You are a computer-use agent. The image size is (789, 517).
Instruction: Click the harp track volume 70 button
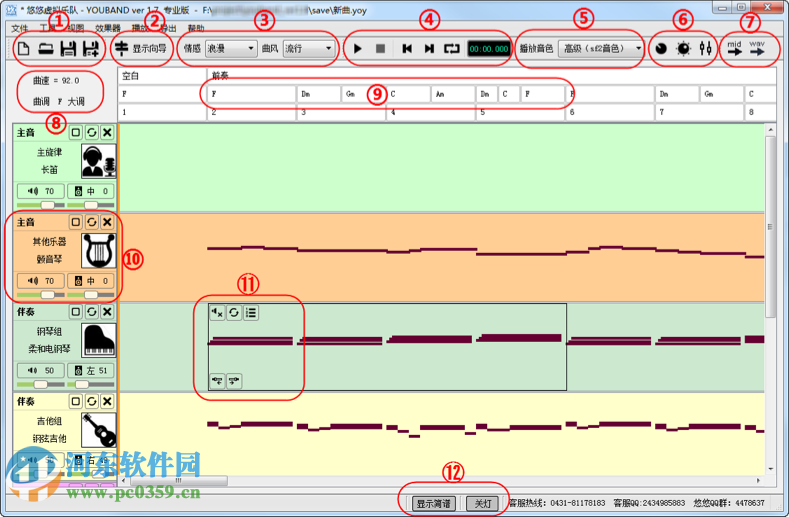41,281
